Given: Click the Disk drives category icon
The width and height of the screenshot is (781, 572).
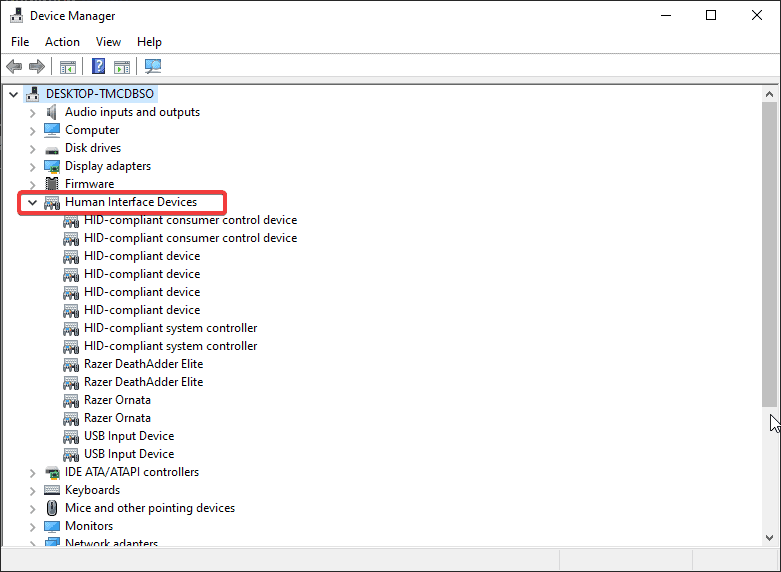Looking at the screenshot, I should tap(52, 148).
